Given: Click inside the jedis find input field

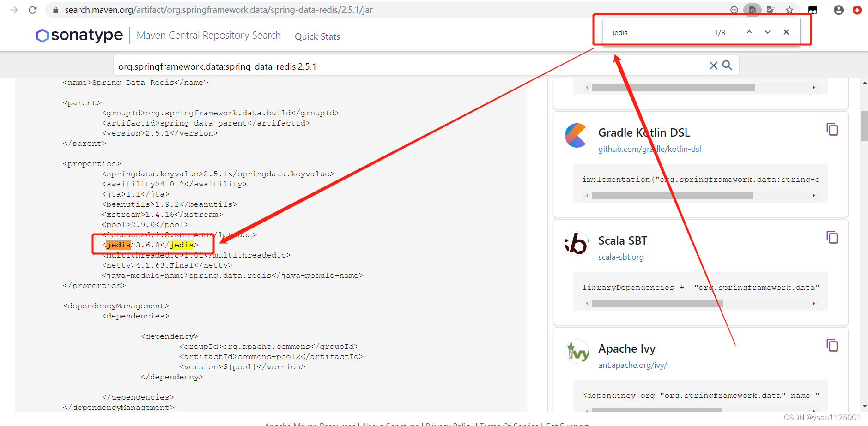Looking at the screenshot, I should click(x=656, y=32).
